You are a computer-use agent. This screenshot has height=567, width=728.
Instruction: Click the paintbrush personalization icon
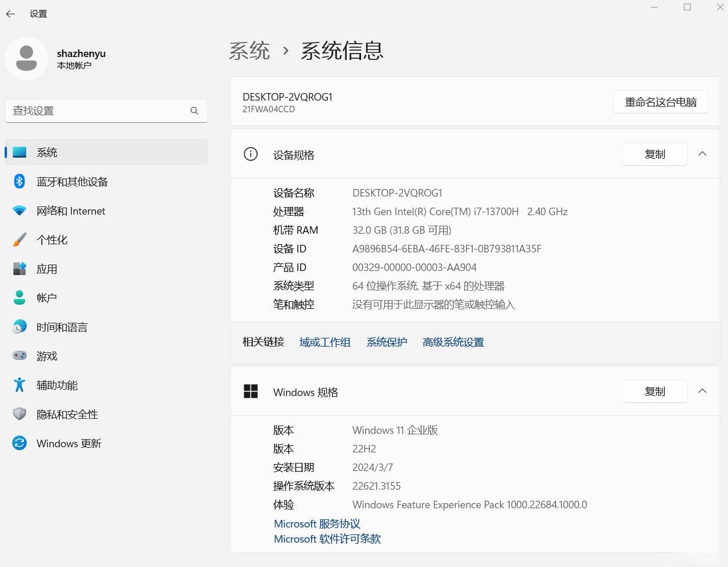[19, 240]
